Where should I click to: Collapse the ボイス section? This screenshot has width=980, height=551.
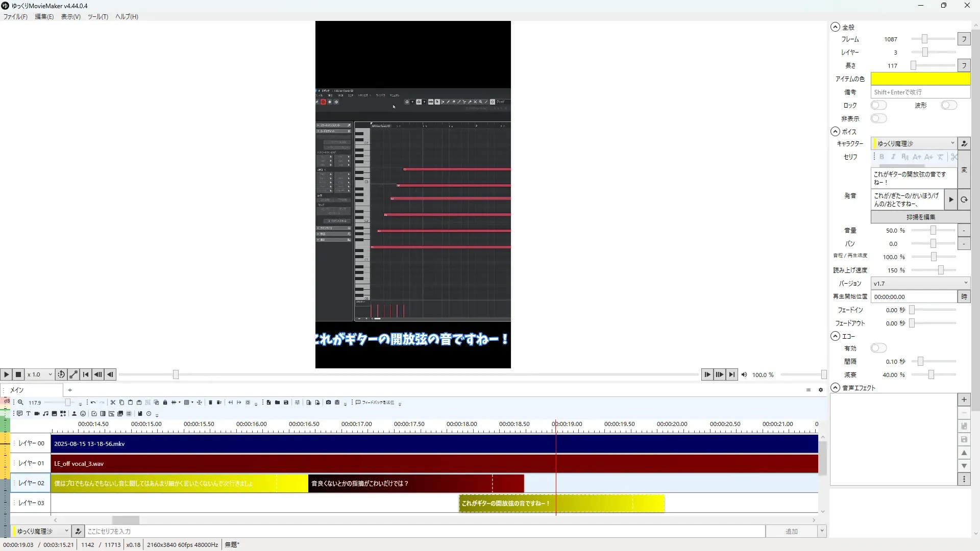point(835,132)
